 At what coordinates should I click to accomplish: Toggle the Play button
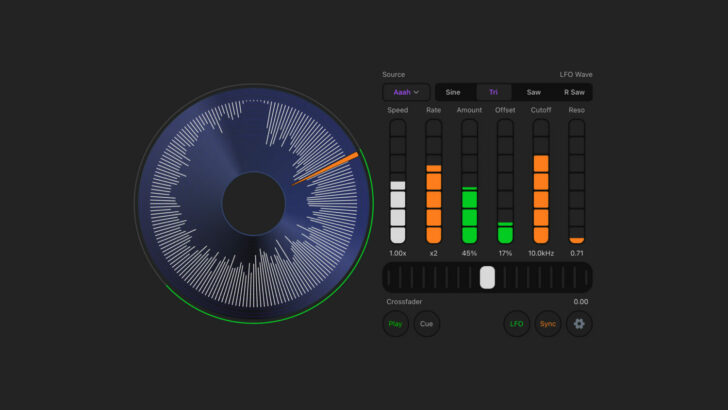point(395,324)
